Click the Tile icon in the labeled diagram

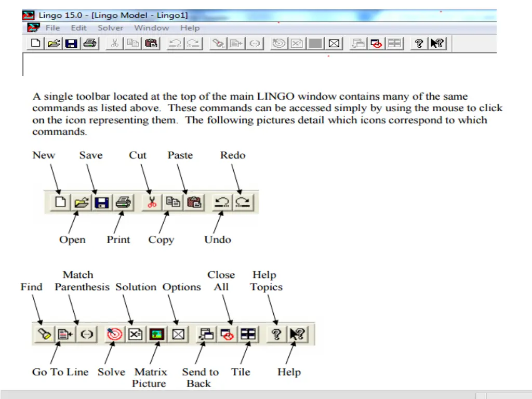[x=248, y=334]
